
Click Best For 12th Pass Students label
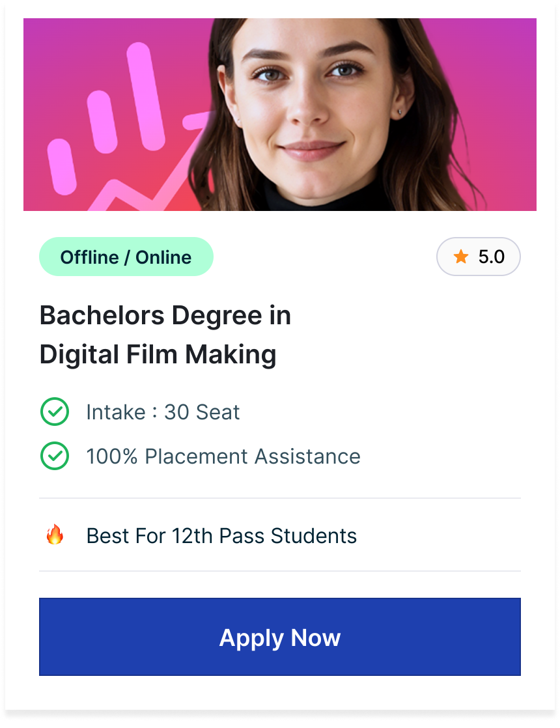(x=221, y=536)
